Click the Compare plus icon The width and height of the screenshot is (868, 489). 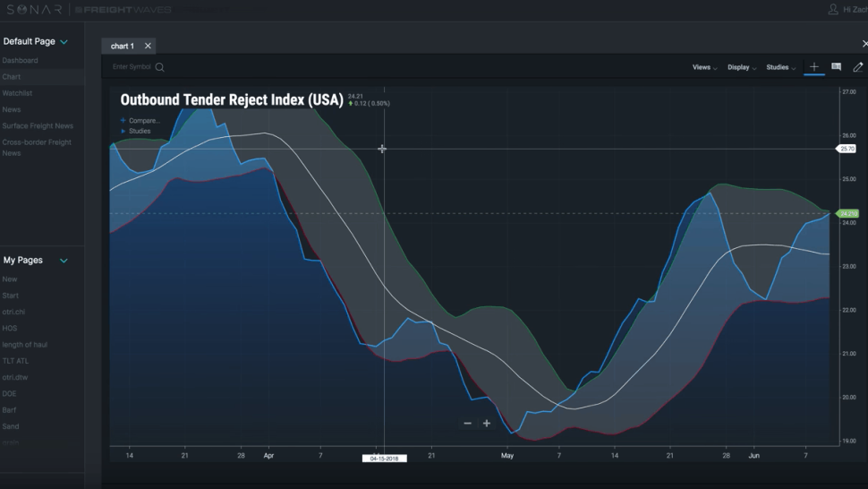(x=123, y=120)
